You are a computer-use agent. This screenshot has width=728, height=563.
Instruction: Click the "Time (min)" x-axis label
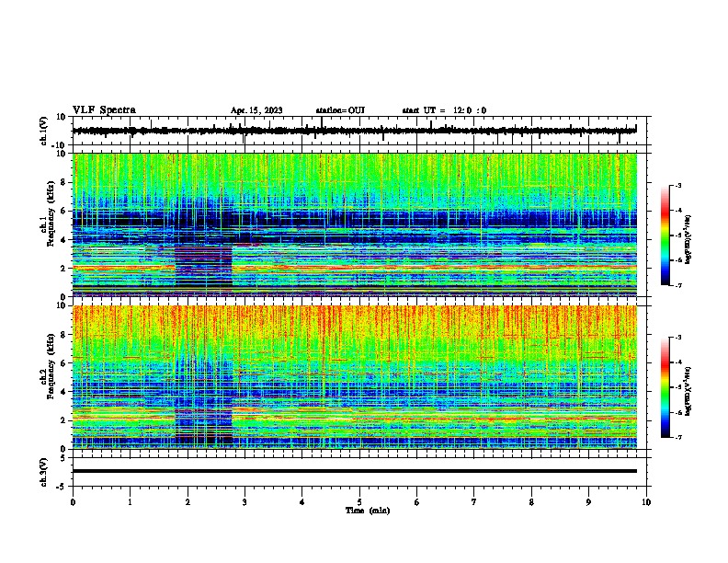pyautogui.click(x=368, y=511)
